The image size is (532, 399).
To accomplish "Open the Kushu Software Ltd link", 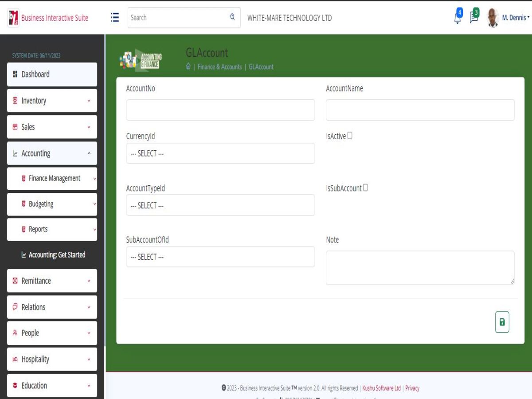I will 381,388.
